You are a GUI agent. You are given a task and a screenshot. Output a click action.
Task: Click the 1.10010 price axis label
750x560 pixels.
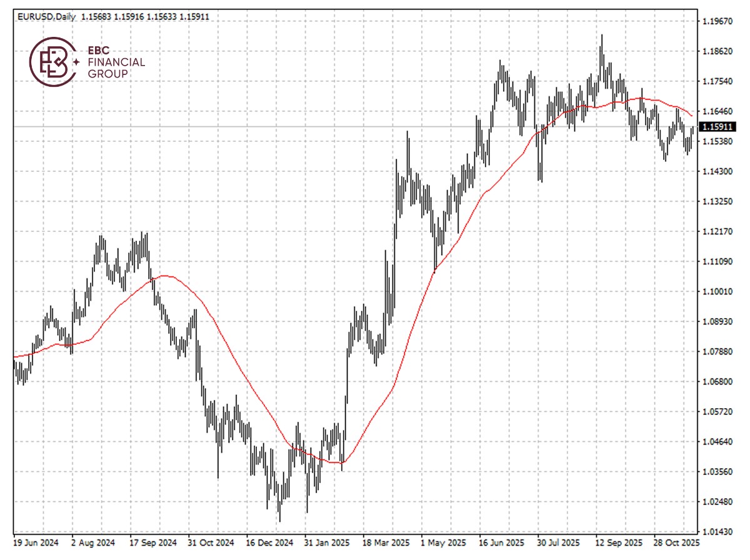point(717,292)
